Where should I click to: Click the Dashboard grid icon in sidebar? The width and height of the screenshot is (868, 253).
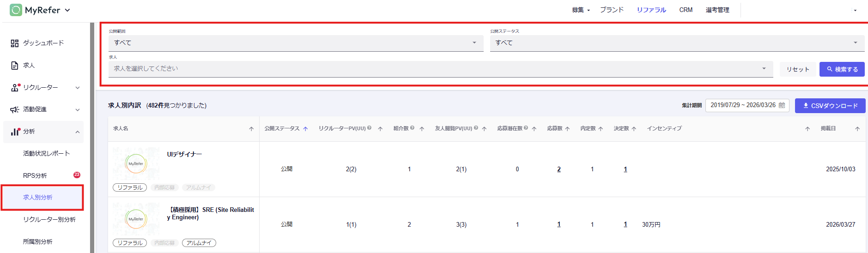[15, 43]
